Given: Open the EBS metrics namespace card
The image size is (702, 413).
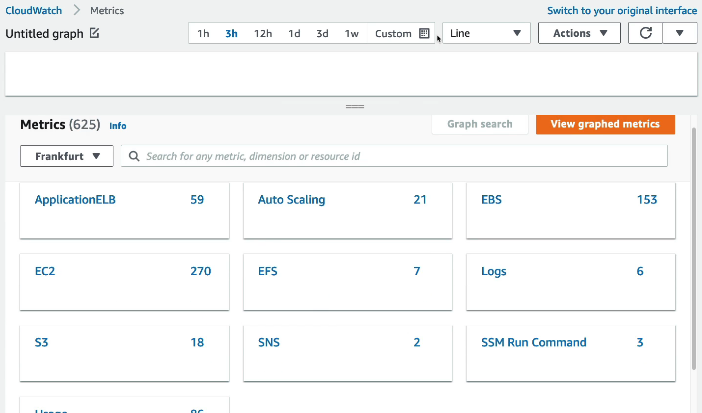Looking at the screenshot, I should pos(571,210).
